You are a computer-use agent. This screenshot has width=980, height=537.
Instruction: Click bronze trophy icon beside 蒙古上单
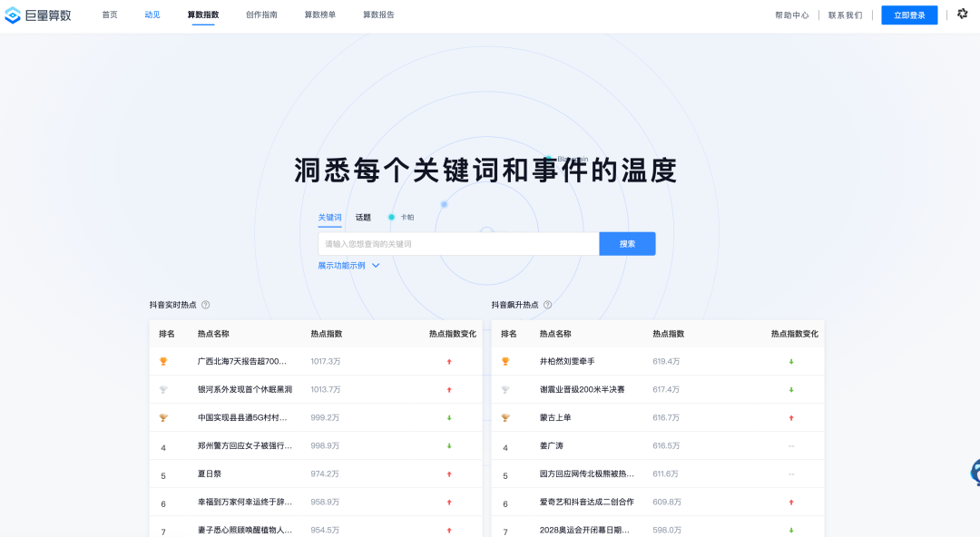(505, 417)
